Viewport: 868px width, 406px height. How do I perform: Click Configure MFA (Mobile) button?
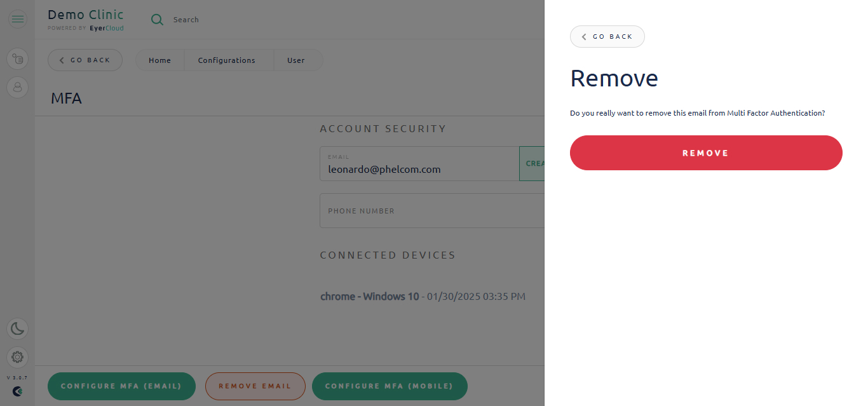point(390,386)
